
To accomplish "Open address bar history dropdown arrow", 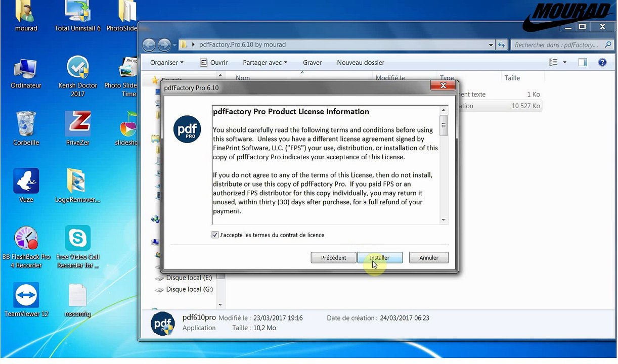I will pos(491,45).
